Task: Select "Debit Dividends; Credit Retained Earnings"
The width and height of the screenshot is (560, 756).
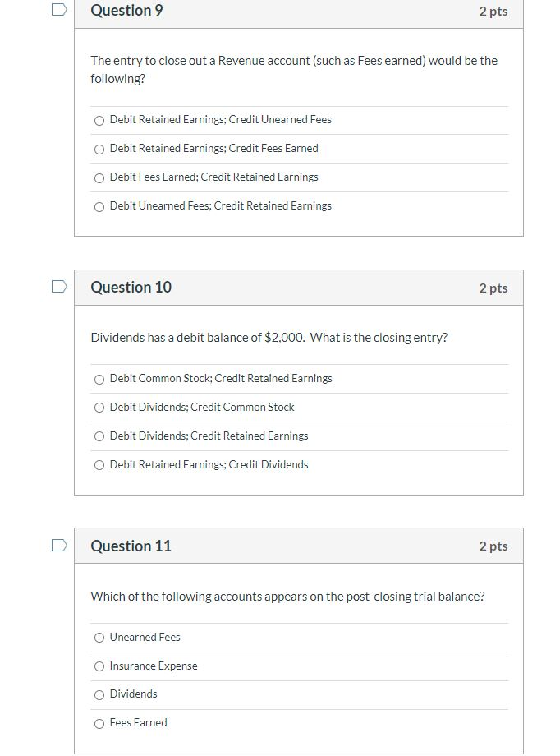Action: [x=99, y=436]
